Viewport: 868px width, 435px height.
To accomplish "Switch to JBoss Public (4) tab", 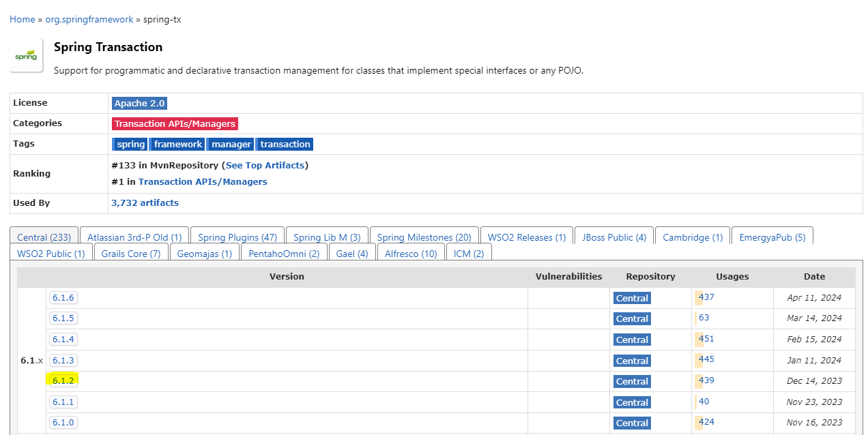I will [x=614, y=237].
